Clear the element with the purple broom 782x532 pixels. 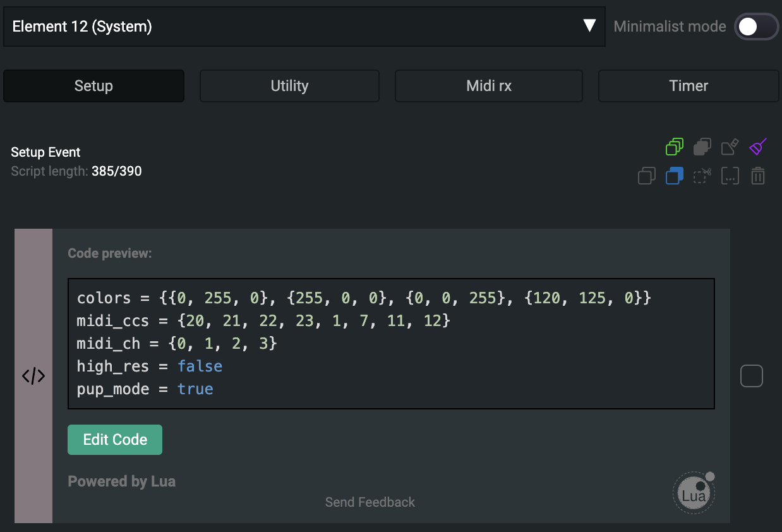(757, 147)
